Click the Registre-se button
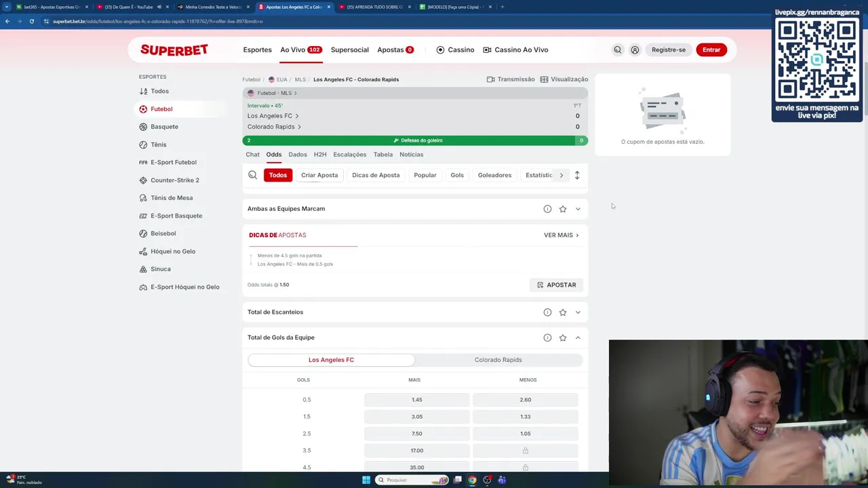Image resolution: width=868 pixels, height=488 pixels. pos(669,49)
